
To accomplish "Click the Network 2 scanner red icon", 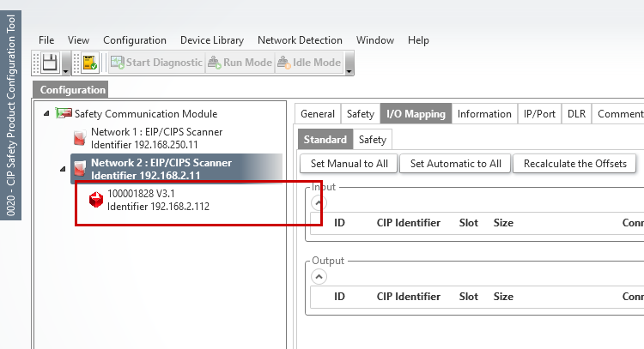I will (80, 169).
